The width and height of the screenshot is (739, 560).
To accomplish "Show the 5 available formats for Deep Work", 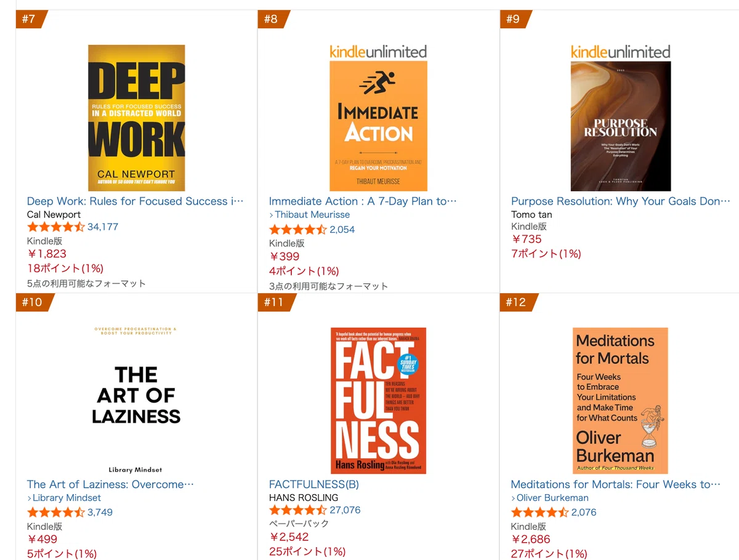I will (x=87, y=284).
